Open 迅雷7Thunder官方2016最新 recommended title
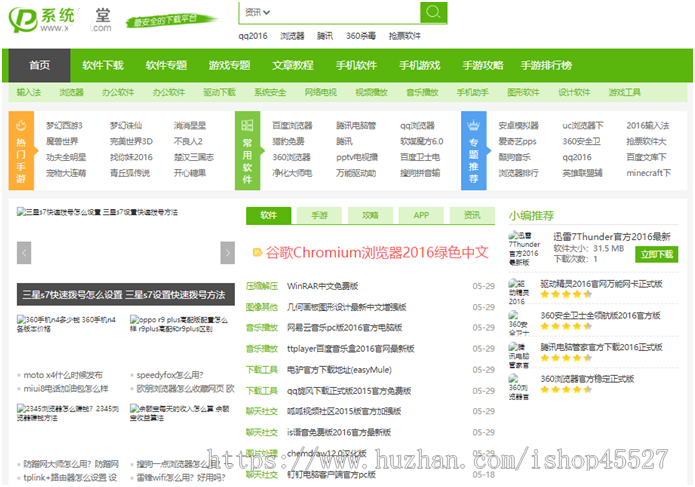This screenshot has width=695, height=487. coord(612,237)
